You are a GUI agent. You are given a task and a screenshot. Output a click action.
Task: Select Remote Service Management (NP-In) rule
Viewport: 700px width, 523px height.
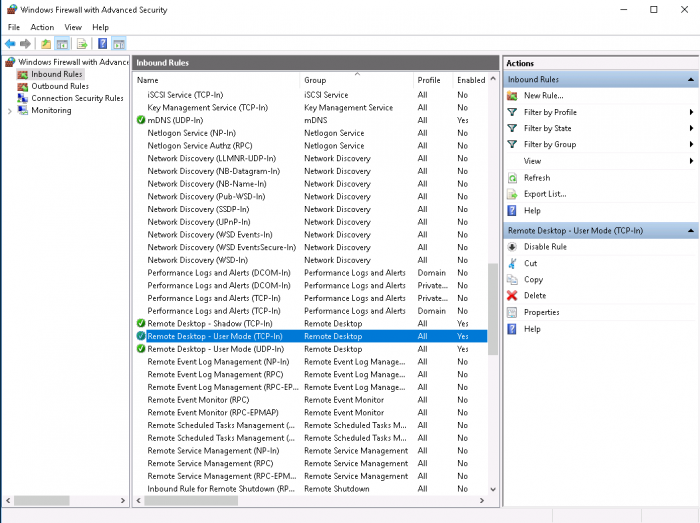coord(311,451)
